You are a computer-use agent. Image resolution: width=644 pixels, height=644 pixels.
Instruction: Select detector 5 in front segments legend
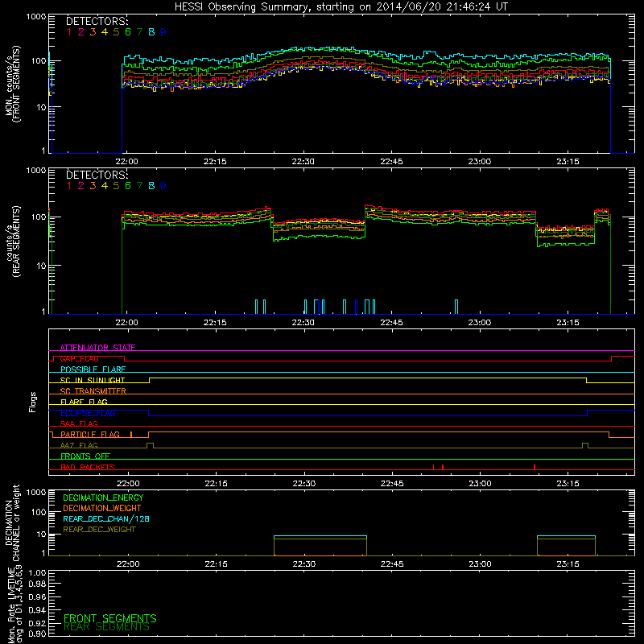116,32
